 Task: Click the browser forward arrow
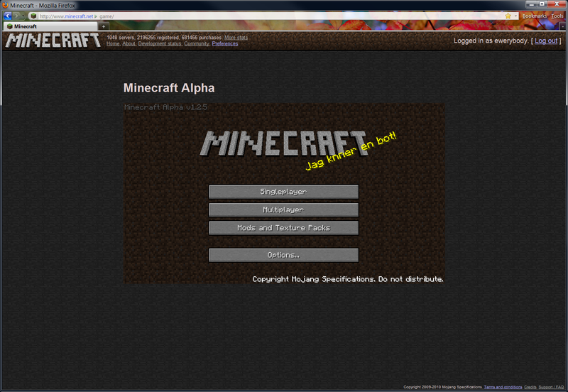16,16
